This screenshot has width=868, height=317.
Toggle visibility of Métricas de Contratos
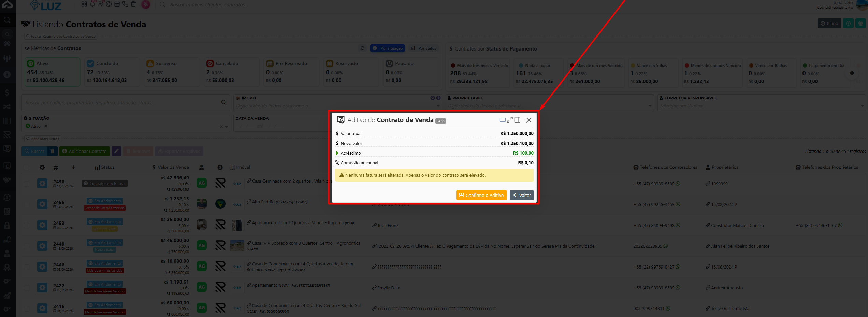tap(27, 48)
